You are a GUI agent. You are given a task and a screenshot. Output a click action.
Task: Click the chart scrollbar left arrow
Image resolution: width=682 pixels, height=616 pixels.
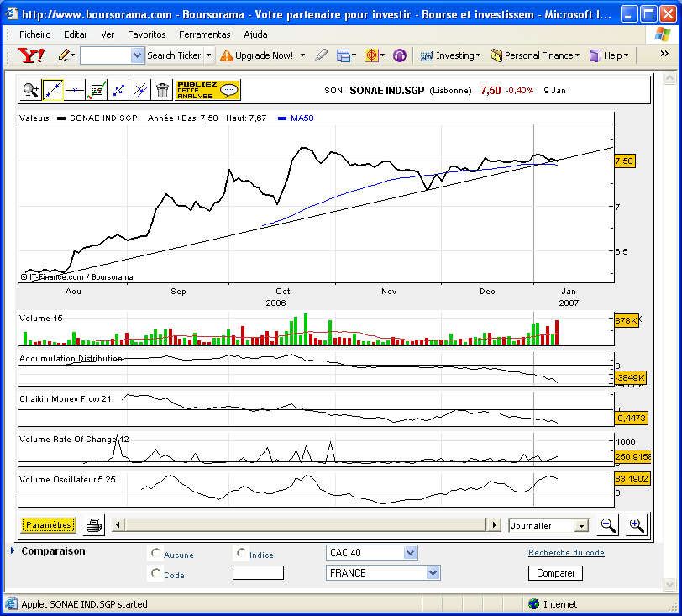tap(118, 524)
